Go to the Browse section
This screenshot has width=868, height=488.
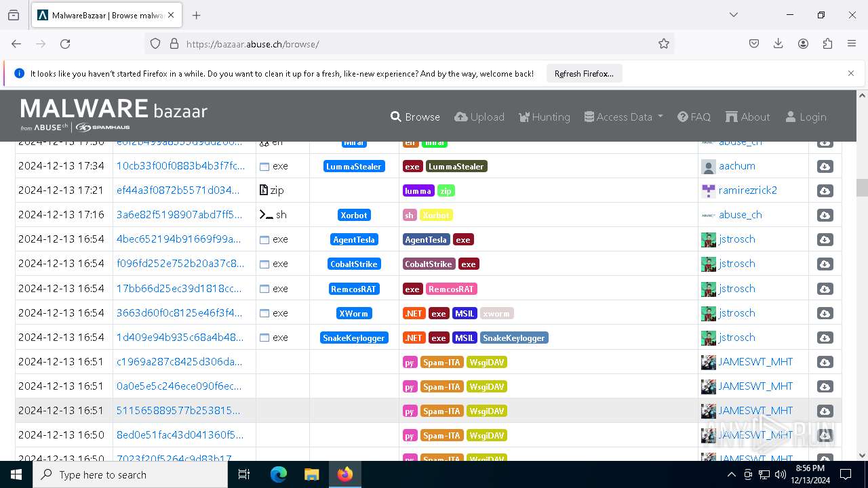coord(415,117)
